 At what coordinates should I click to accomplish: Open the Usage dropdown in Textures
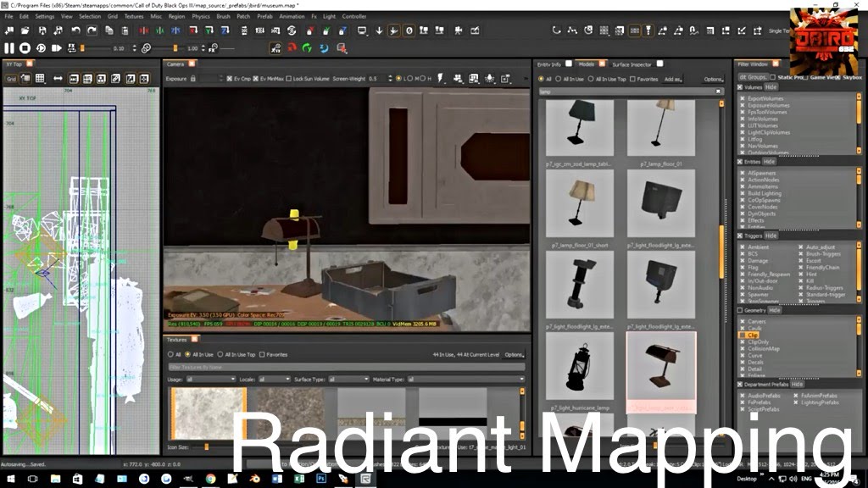tap(211, 379)
